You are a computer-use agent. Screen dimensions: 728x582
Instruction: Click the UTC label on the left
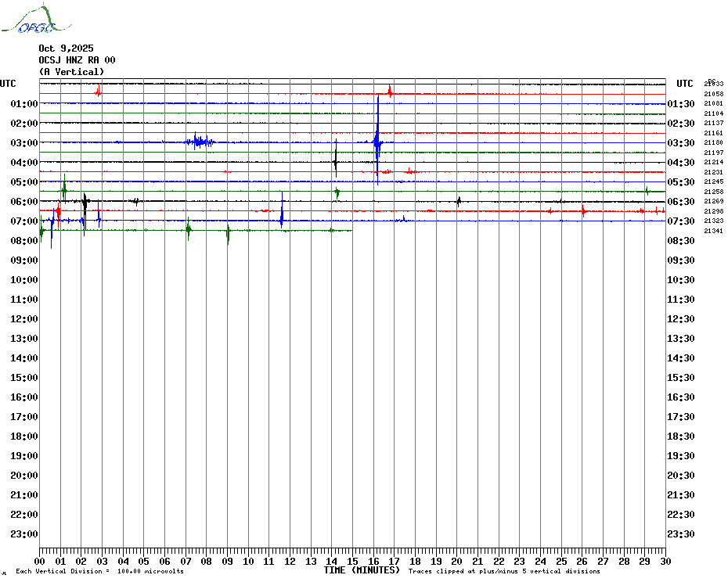point(8,84)
